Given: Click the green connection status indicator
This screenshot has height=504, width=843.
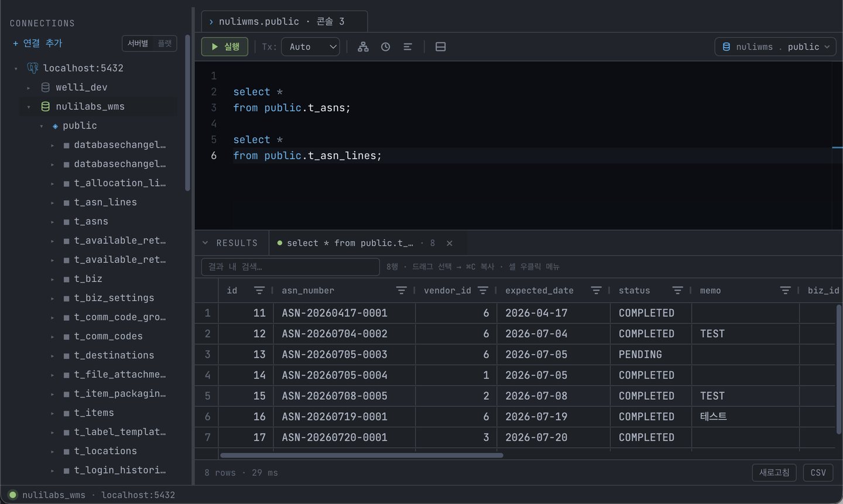Looking at the screenshot, I should point(13,495).
